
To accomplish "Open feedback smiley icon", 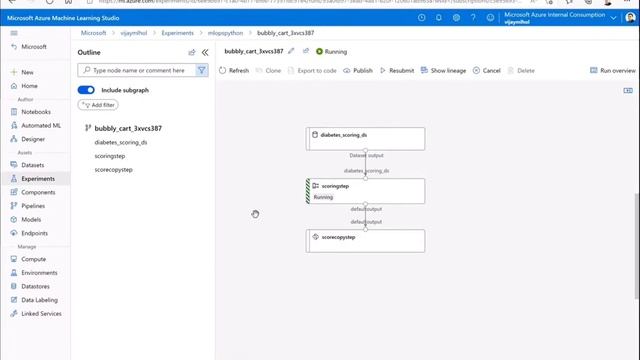I will pyautogui.click(x=490, y=18).
